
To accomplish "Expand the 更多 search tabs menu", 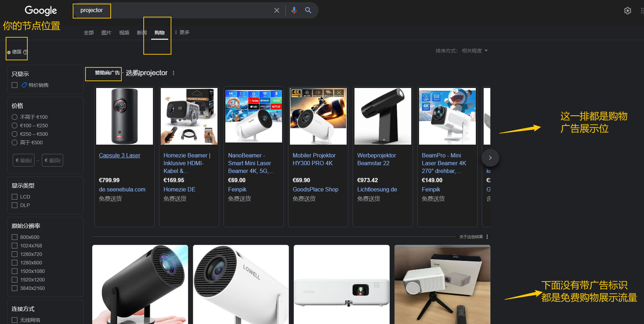I will [182, 32].
